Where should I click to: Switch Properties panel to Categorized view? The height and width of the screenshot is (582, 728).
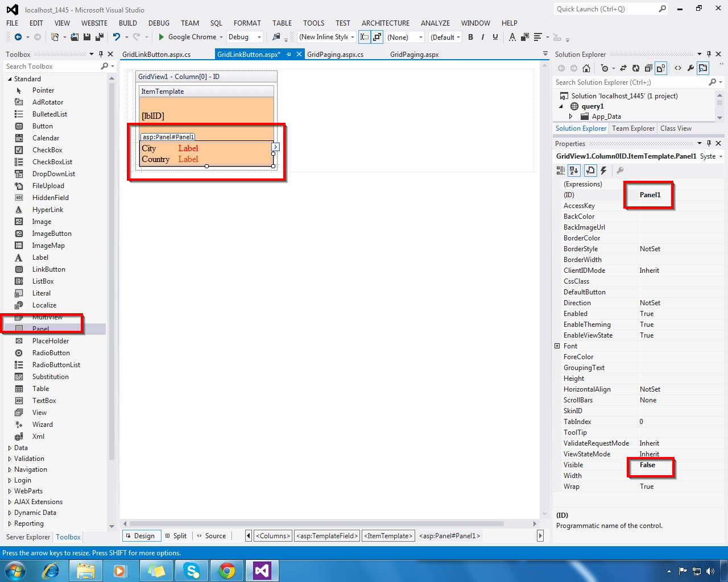(561, 170)
